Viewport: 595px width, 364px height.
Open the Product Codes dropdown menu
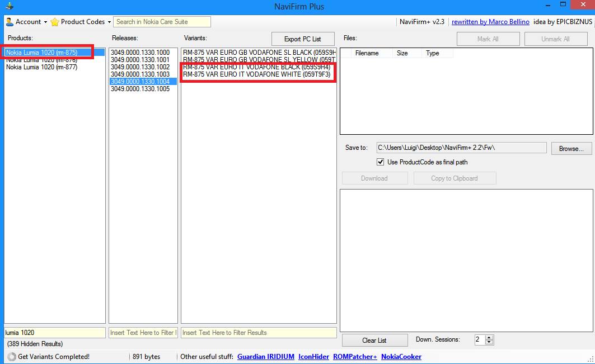click(x=81, y=22)
